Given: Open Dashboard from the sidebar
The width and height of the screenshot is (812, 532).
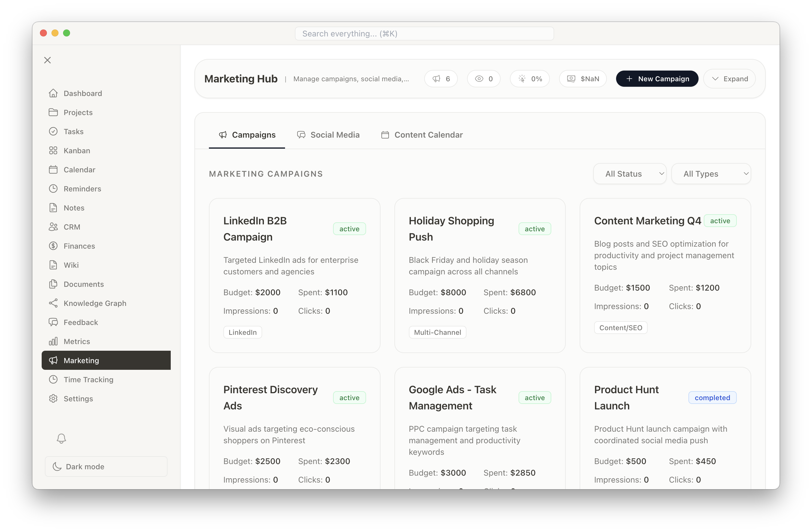Looking at the screenshot, I should coord(106,93).
